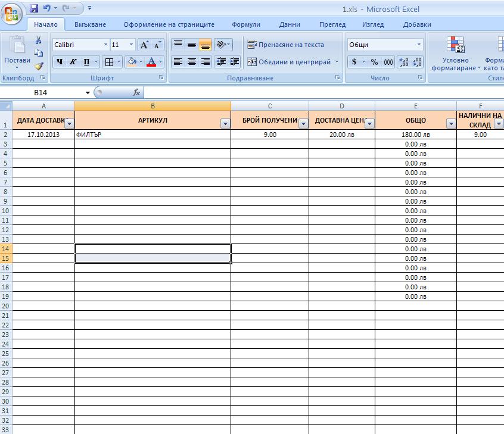Open the Calibri font name dropdown
Viewport: 504px width, 434px height.
tap(106, 45)
